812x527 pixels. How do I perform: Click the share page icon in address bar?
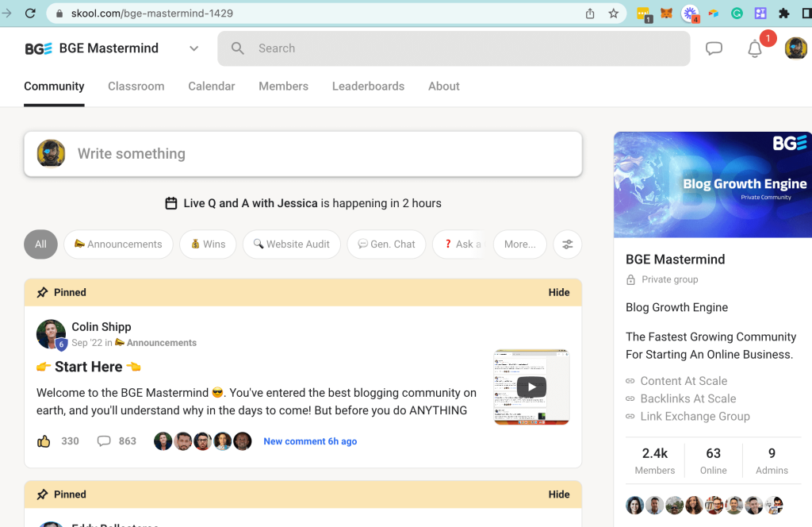point(590,13)
